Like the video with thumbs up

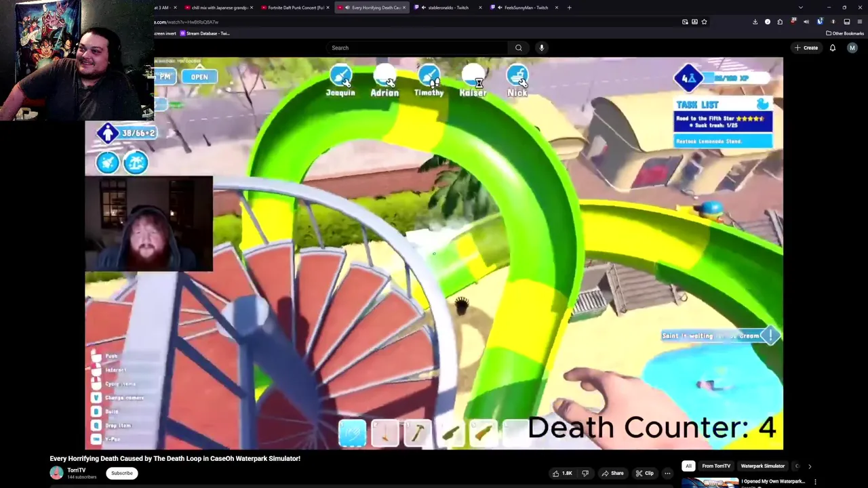(x=563, y=473)
